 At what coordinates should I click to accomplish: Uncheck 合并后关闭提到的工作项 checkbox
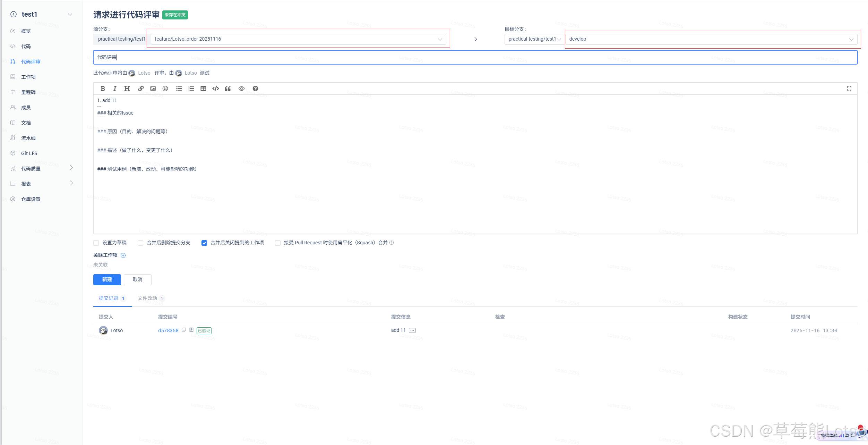(204, 243)
